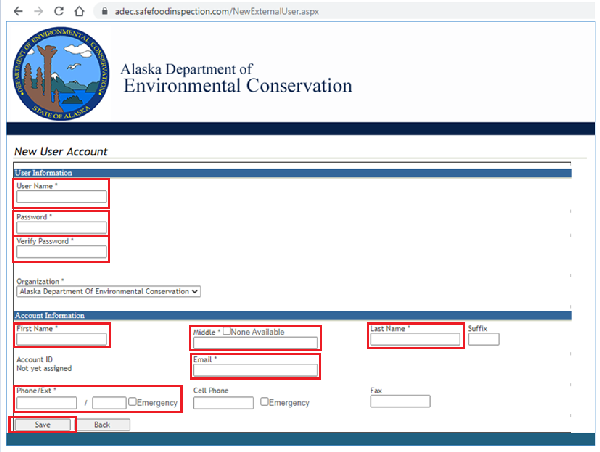The image size is (600, 452).
Task: Select the Suffix text box
Action: [x=483, y=340]
